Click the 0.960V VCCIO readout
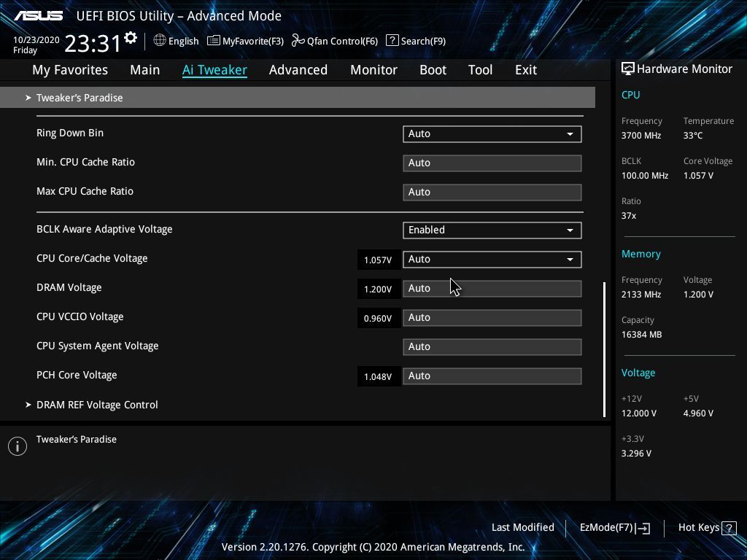 pos(378,319)
